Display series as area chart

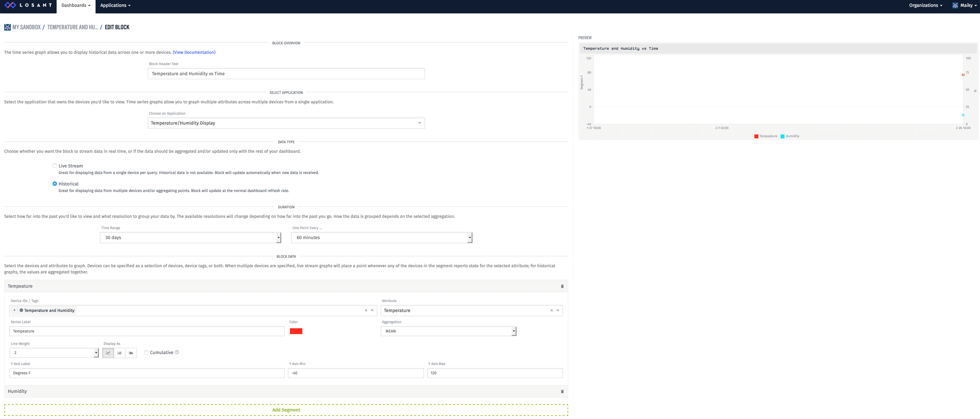pyautogui.click(x=131, y=353)
